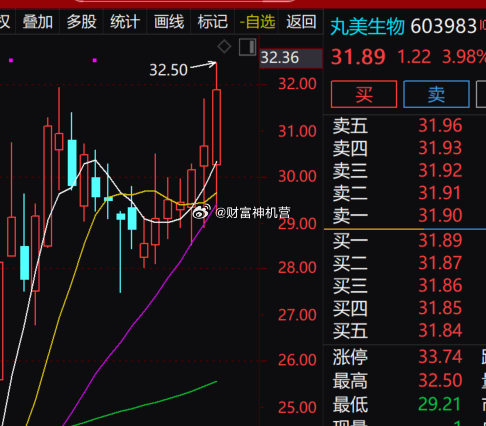The height and width of the screenshot is (426, 486).
Task: Select 卖五 price 31.96
Action: tap(440, 126)
